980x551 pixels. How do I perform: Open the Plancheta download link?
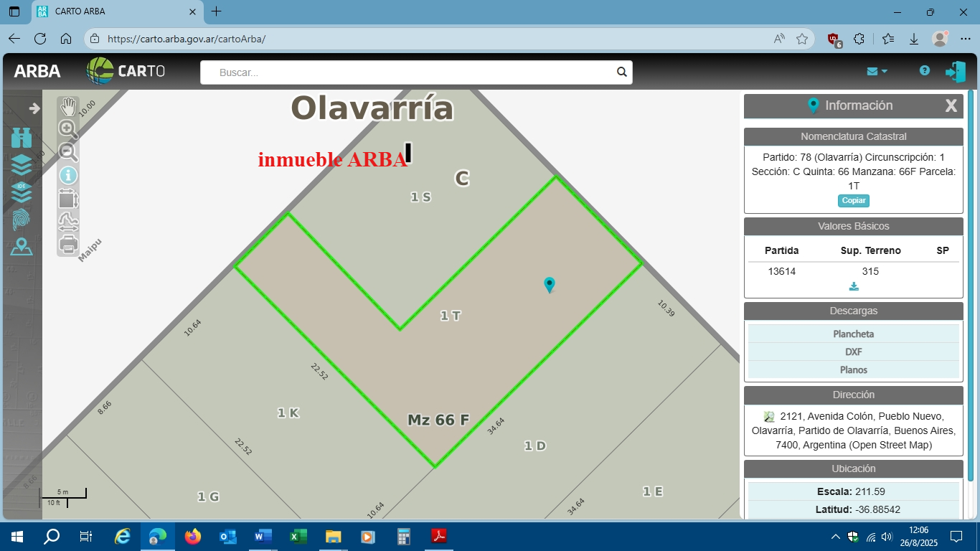[x=853, y=334]
